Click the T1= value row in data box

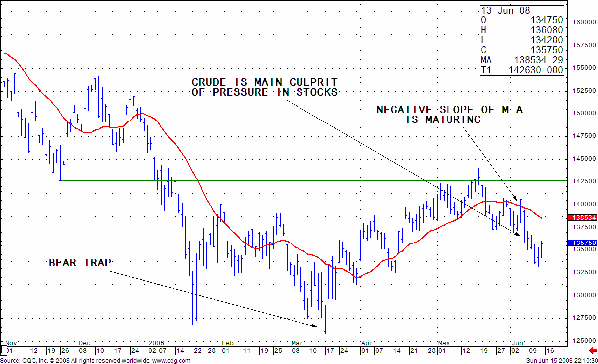pos(522,70)
